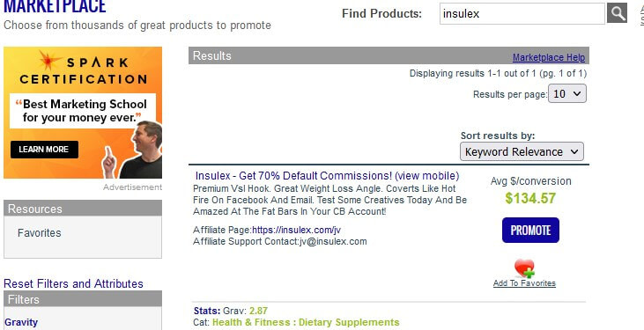644x330 pixels.
Task: Click the Spark Certification star logo
Action: [49, 61]
